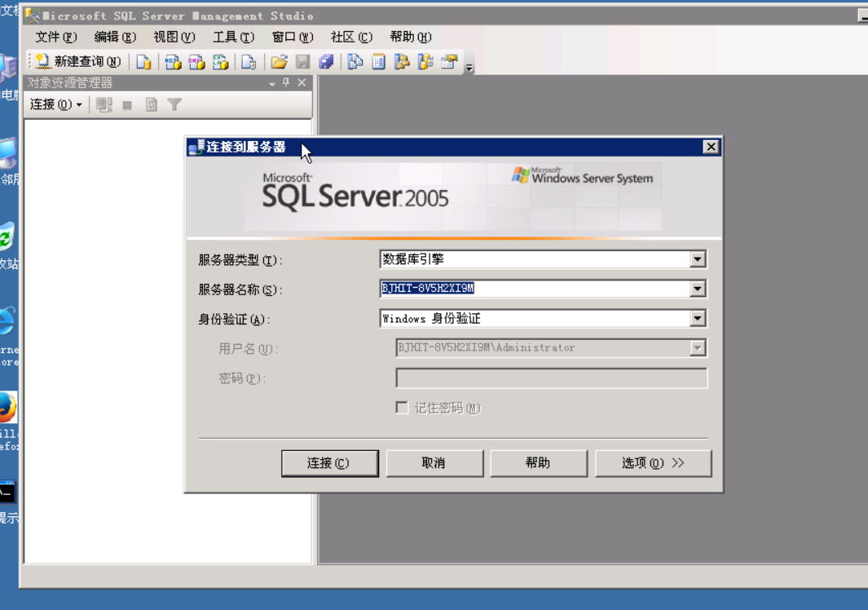This screenshot has width=868, height=610.
Task: Click the Filter funnel icon in Object Explorer
Action: pos(174,104)
